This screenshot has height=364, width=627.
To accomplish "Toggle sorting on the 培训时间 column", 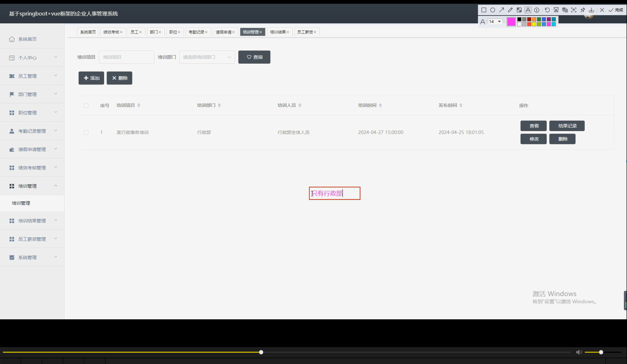I will (x=380, y=105).
